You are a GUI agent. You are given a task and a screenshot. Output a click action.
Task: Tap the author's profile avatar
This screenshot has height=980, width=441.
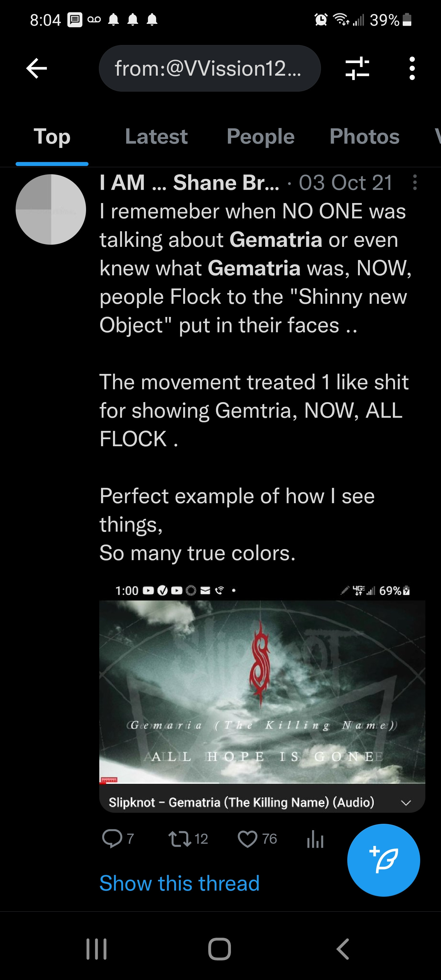click(x=51, y=209)
